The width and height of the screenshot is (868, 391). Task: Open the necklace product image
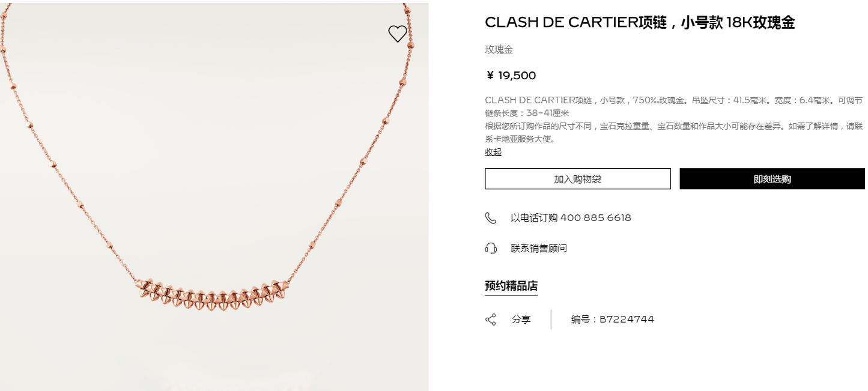click(x=214, y=197)
